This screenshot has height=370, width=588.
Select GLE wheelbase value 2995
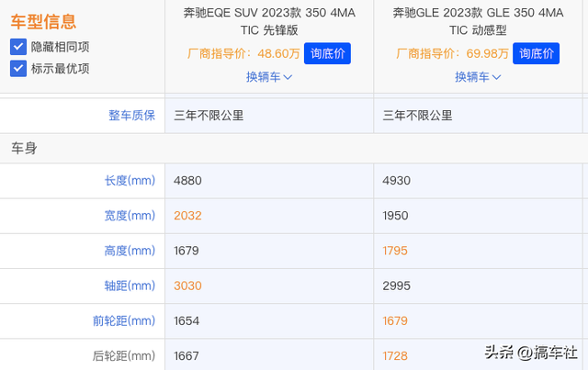pyautogui.click(x=396, y=286)
